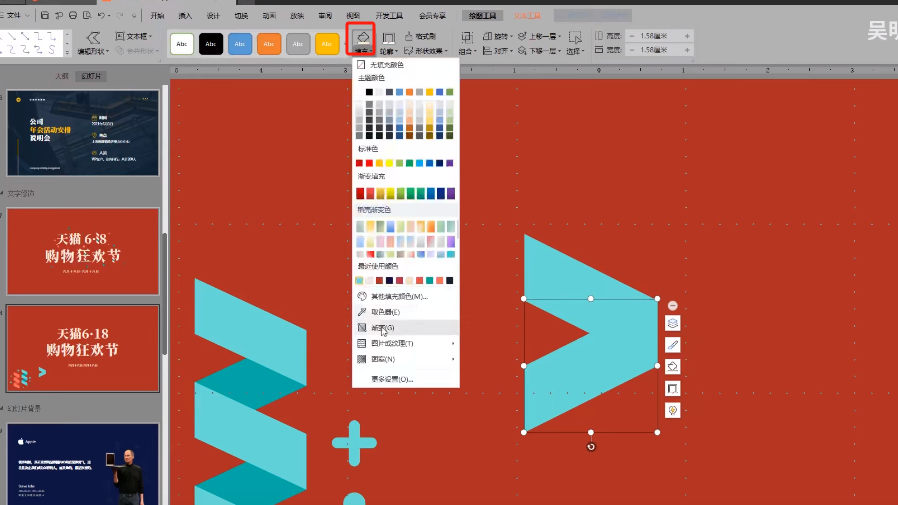Click the pen icon in floating shape toolbar
Image resolution: width=898 pixels, height=505 pixels.
(673, 345)
